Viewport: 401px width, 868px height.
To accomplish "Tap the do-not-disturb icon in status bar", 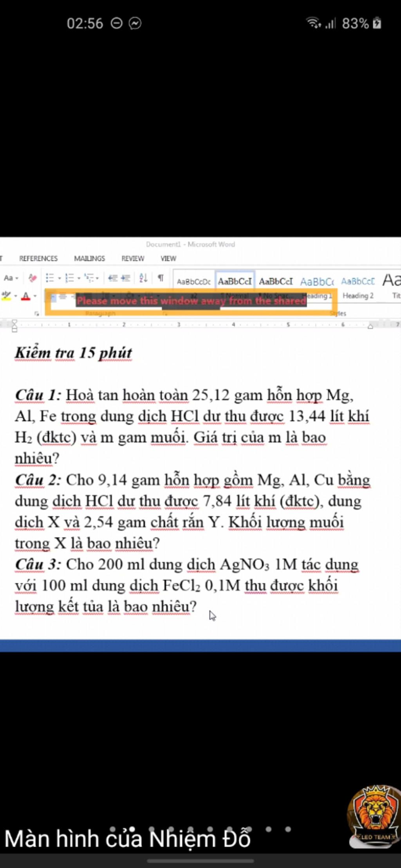I will point(117,23).
